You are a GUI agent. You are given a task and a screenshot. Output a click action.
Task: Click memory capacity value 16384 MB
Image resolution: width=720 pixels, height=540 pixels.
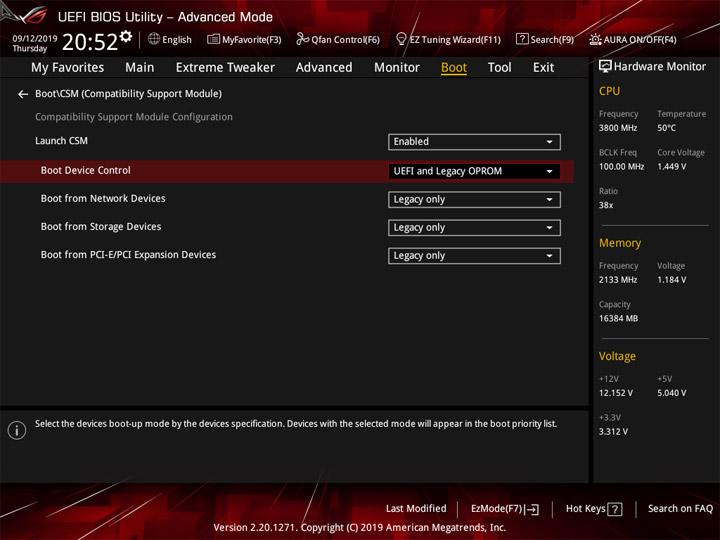coord(618,319)
